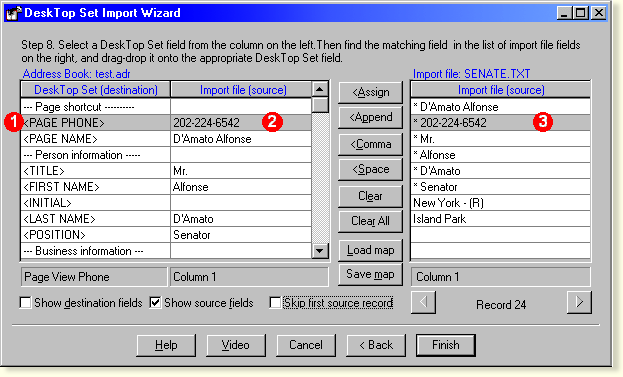Click mapped D'Amato Alfonse cell in left table
The height and width of the screenshot is (377, 623).
click(x=241, y=139)
